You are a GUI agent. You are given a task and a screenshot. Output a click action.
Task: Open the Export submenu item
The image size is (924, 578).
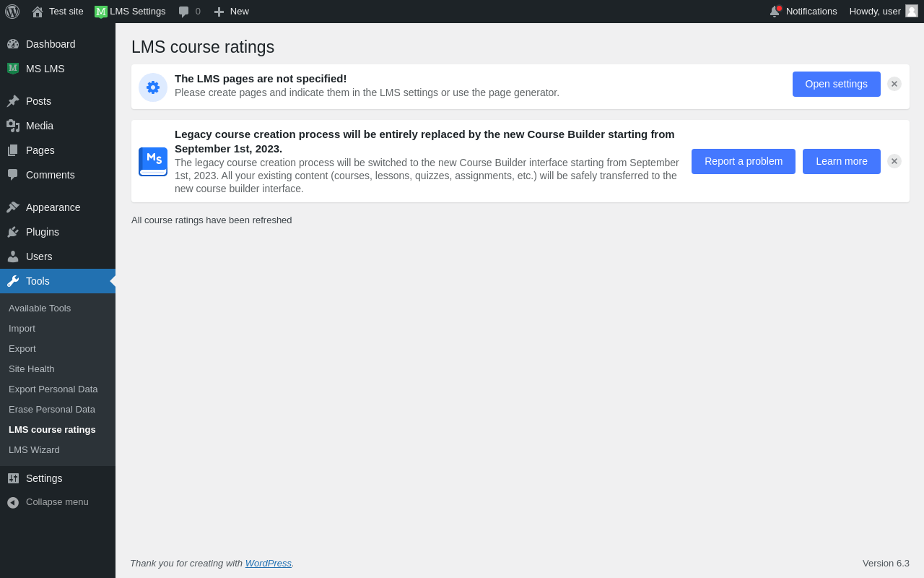58,349
